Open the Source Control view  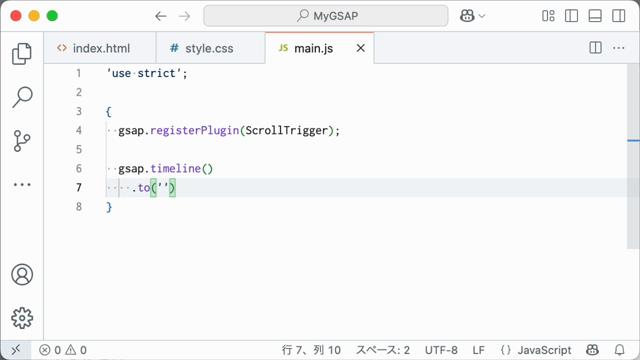tap(22, 141)
